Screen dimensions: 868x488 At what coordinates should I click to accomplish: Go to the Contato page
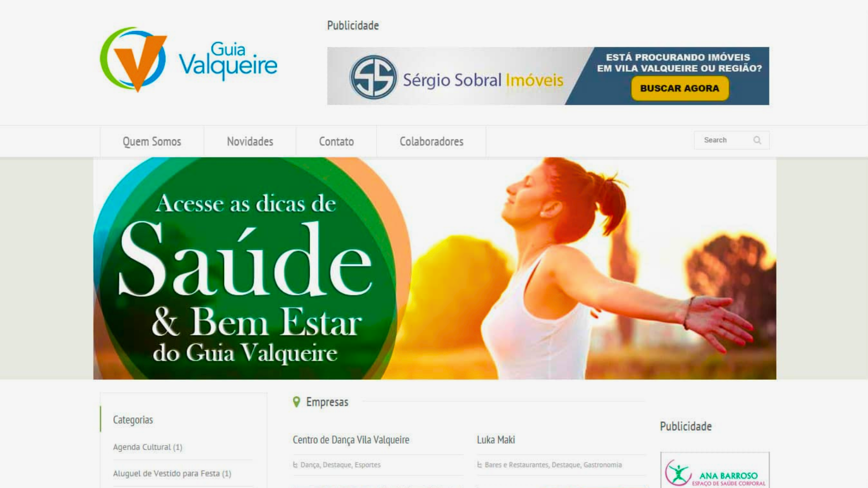tap(336, 141)
